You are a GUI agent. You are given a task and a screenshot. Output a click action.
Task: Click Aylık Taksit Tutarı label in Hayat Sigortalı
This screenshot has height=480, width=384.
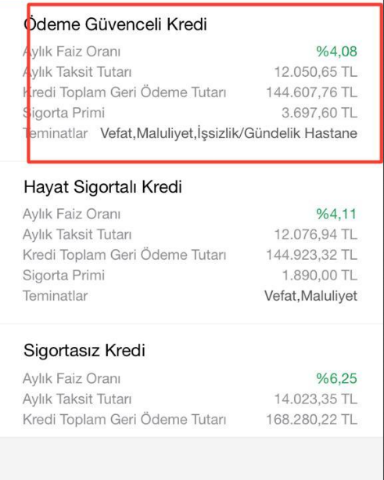(77, 235)
